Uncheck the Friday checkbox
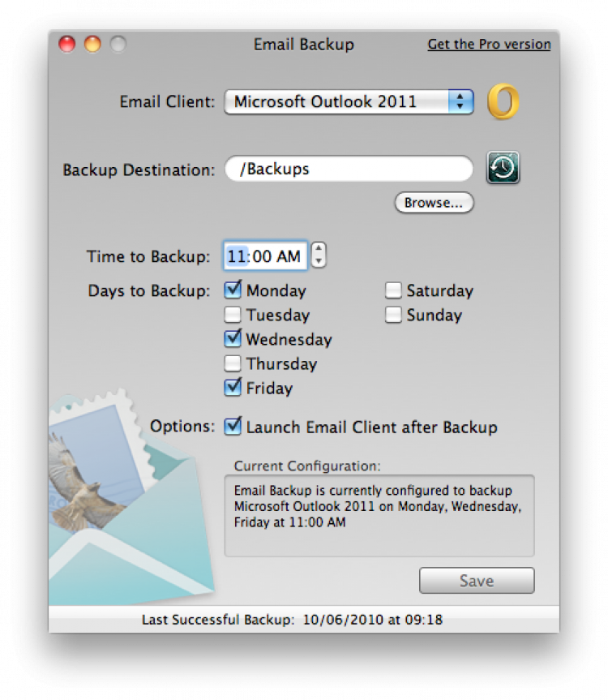This screenshot has height=700, width=608. click(x=233, y=387)
